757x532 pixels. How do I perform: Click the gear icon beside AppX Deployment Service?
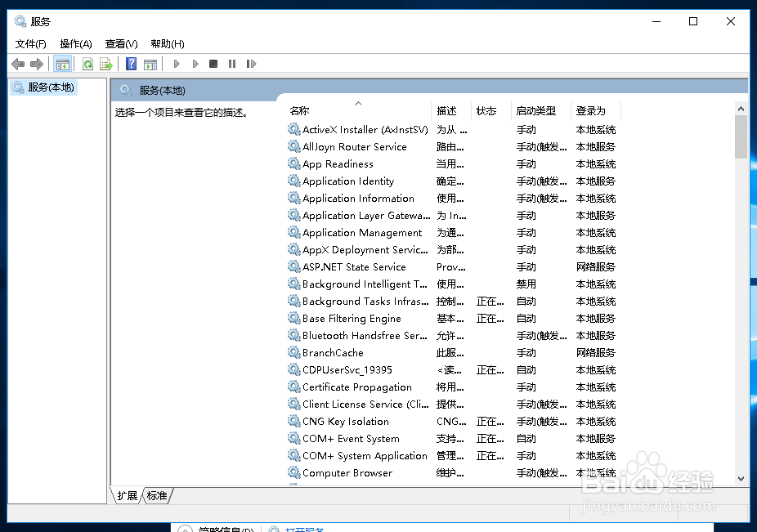294,249
